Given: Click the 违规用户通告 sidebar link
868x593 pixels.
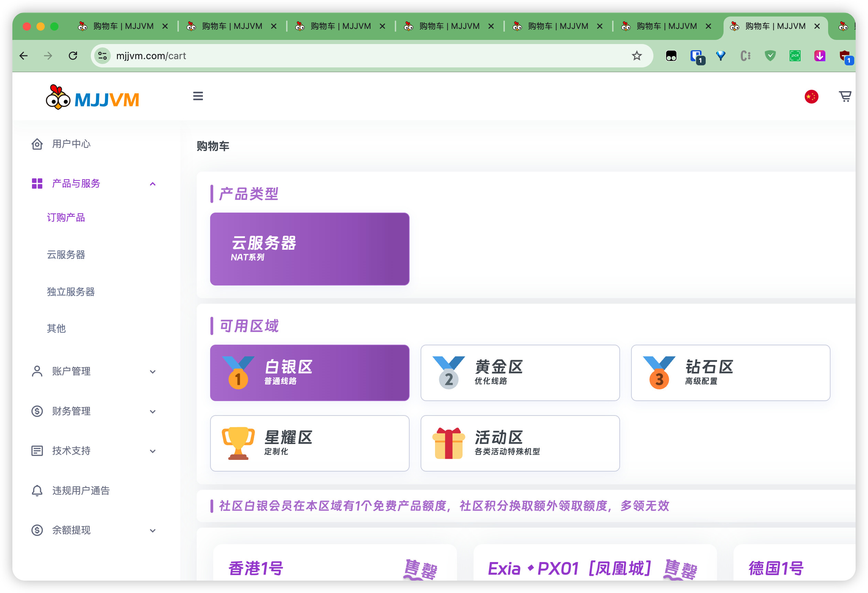Looking at the screenshot, I should click(x=81, y=490).
